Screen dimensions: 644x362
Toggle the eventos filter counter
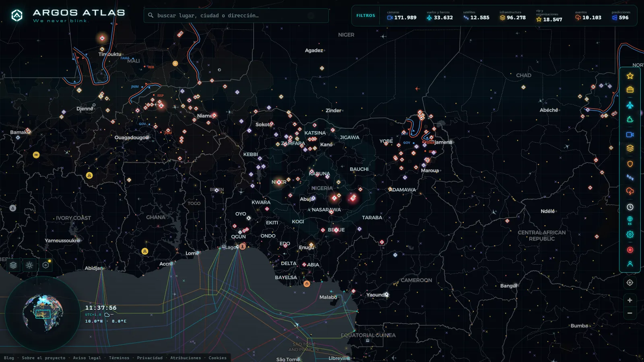click(x=588, y=16)
